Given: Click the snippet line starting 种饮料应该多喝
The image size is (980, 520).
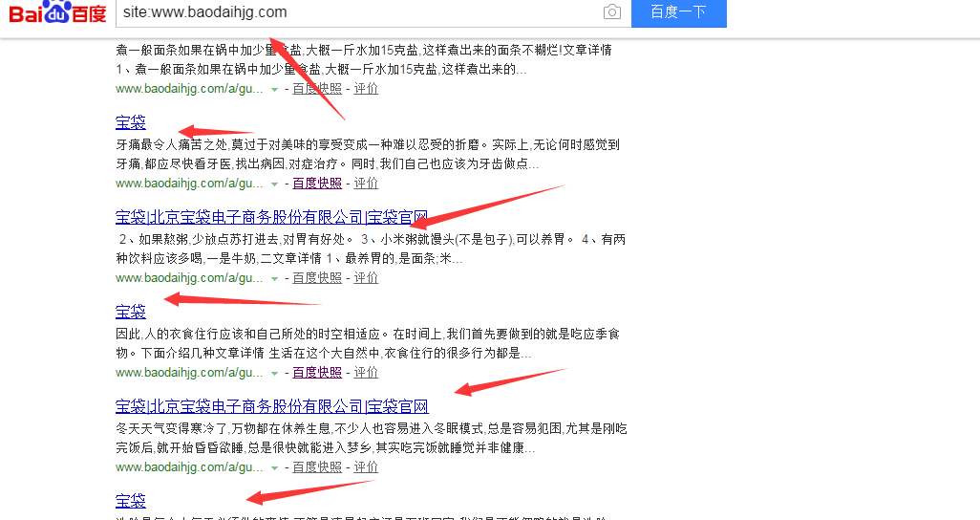Looking at the screenshot, I should 289,258.
